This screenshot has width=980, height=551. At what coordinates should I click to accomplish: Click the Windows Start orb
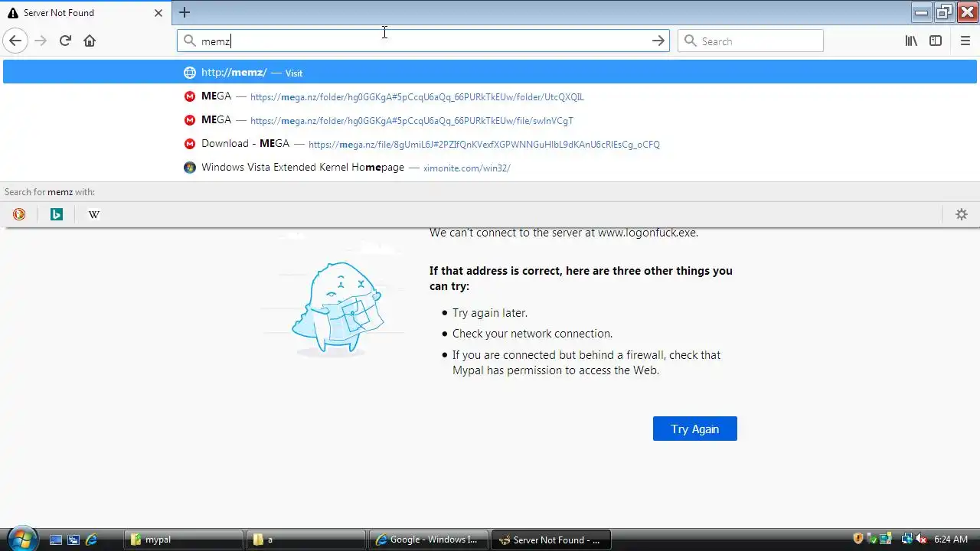coord(21,539)
